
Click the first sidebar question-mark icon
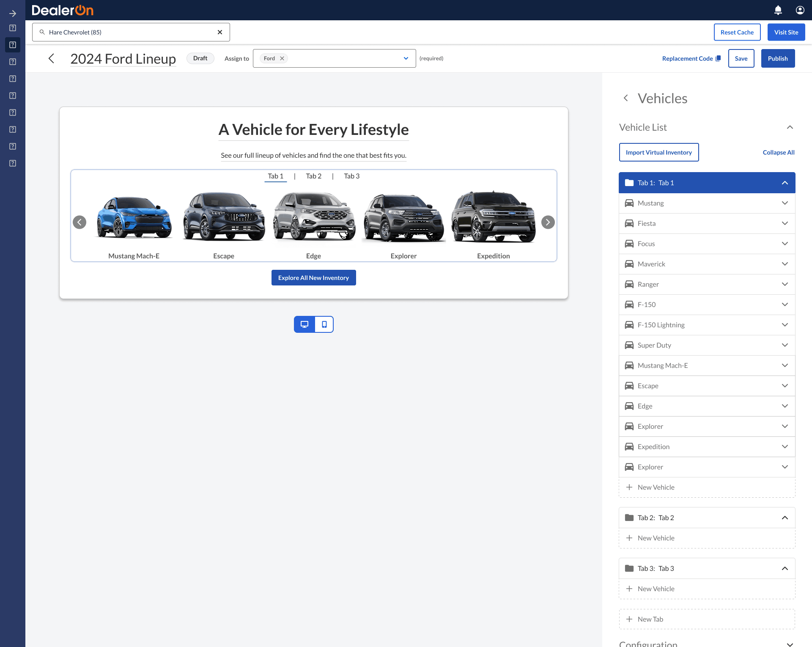pyautogui.click(x=13, y=28)
